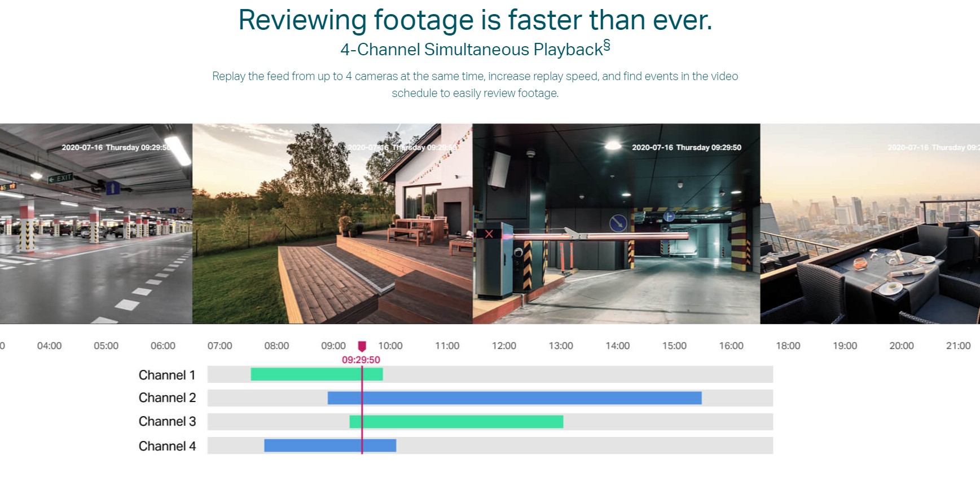The width and height of the screenshot is (980, 477).
Task: Click the 06:00 timeline tick
Action: point(163,346)
